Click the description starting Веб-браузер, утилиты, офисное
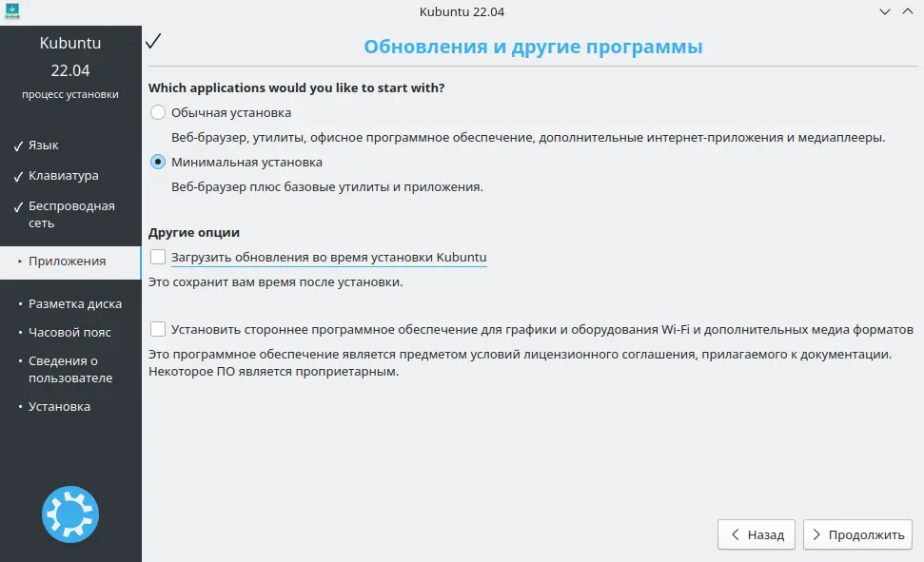The height and width of the screenshot is (562, 924). click(528, 137)
